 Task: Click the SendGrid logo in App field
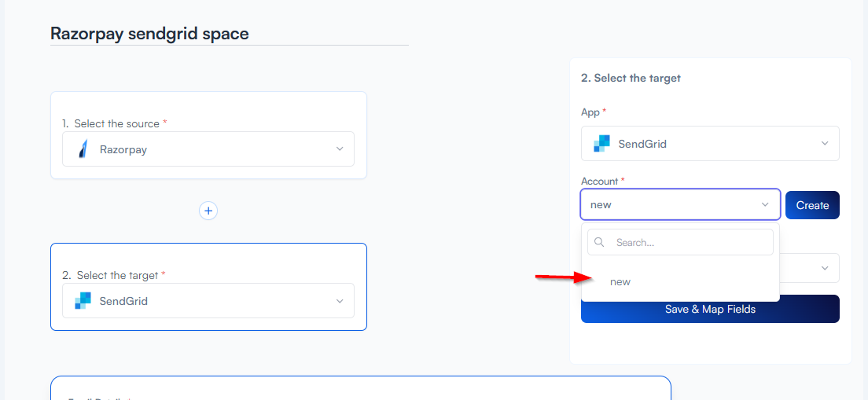coord(602,144)
